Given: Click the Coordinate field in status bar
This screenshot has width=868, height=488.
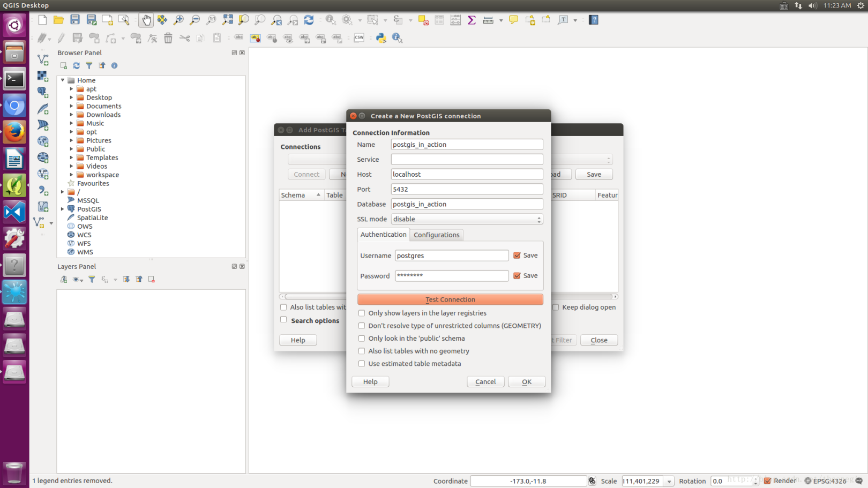Looking at the screenshot, I should pos(528,482).
